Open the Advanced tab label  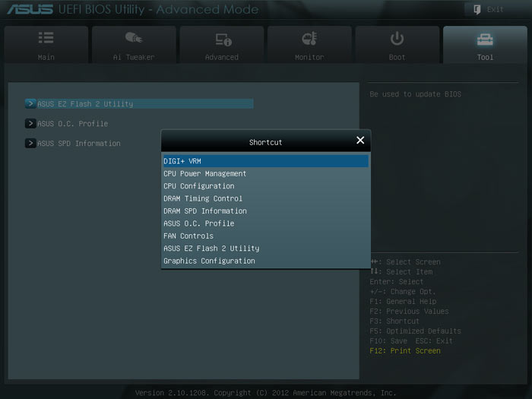222,57
